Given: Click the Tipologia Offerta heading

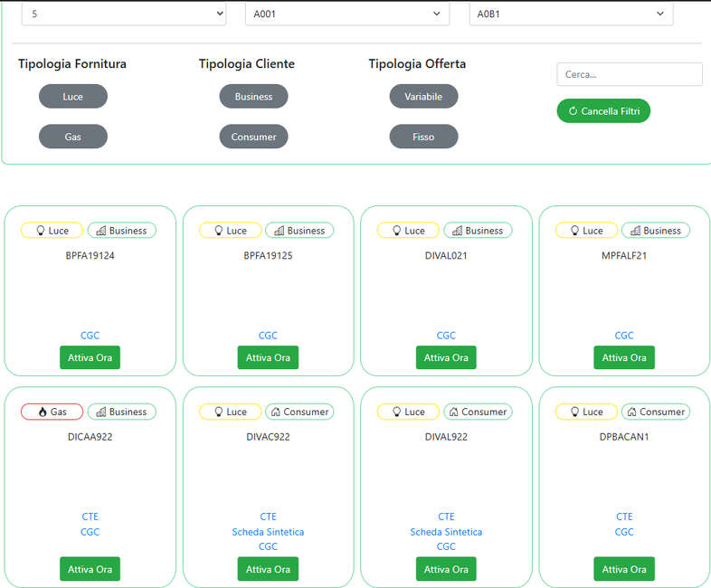Looking at the screenshot, I should pyautogui.click(x=417, y=64).
